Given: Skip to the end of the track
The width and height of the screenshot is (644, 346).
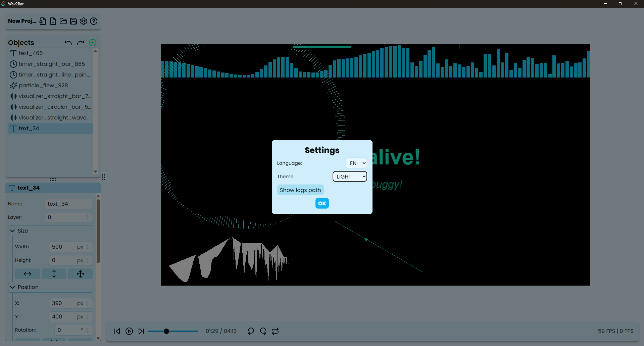Looking at the screenshot, I should tap(141, 331).
